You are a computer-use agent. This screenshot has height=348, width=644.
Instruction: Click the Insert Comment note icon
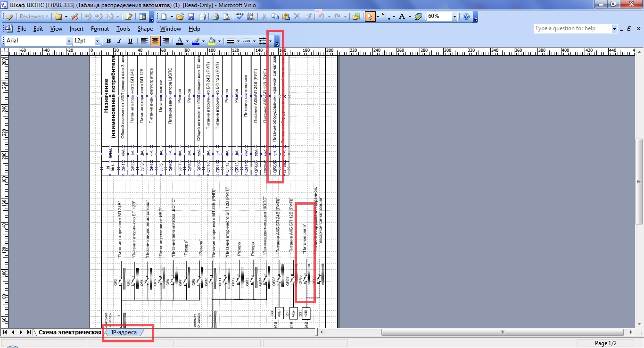(59, 17)
